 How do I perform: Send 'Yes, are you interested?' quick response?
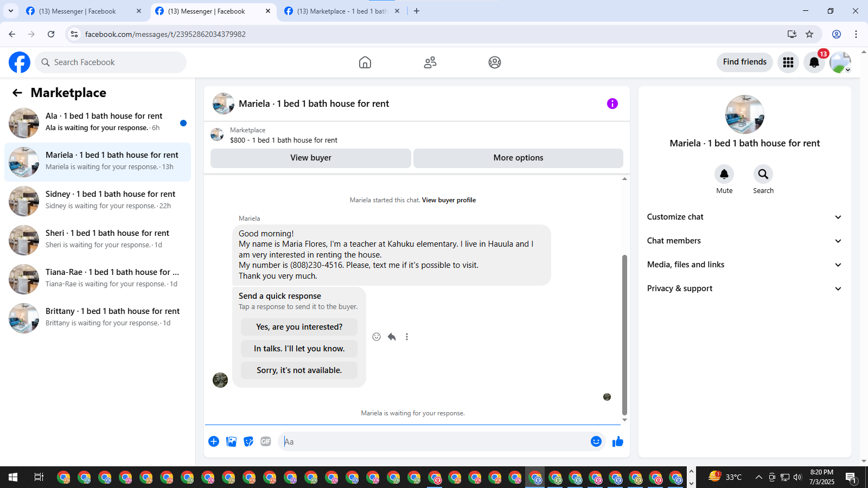click(299, 327)
